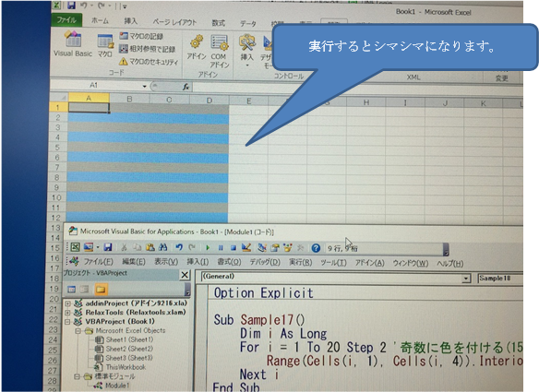Open the 挿入 controls dropdown in ribbon
539x392 pixels.
[x=246, y=50]
